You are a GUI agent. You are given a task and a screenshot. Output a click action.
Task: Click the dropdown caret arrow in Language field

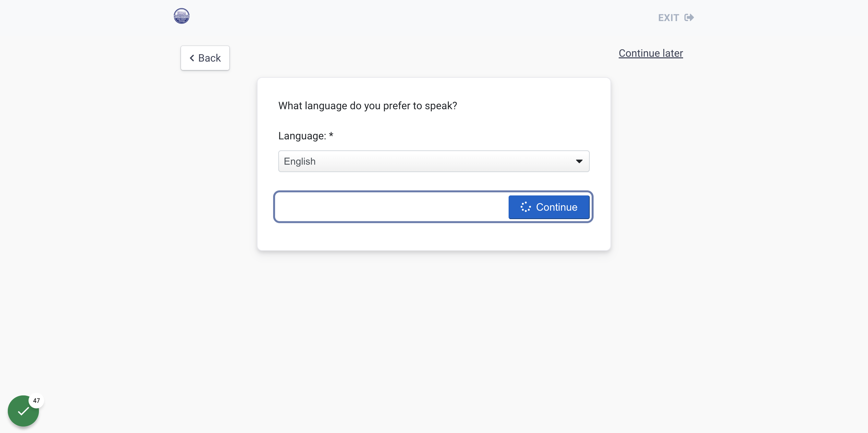coord(579,161)
